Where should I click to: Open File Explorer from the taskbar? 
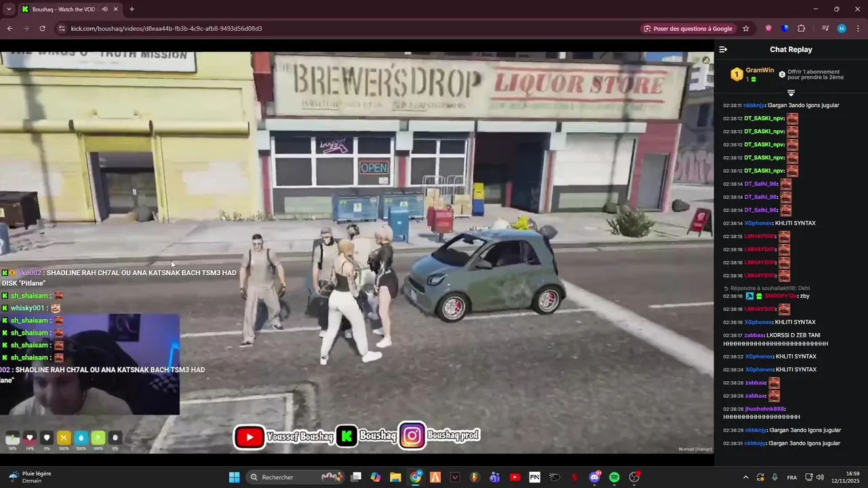click(x=395, y=477)
